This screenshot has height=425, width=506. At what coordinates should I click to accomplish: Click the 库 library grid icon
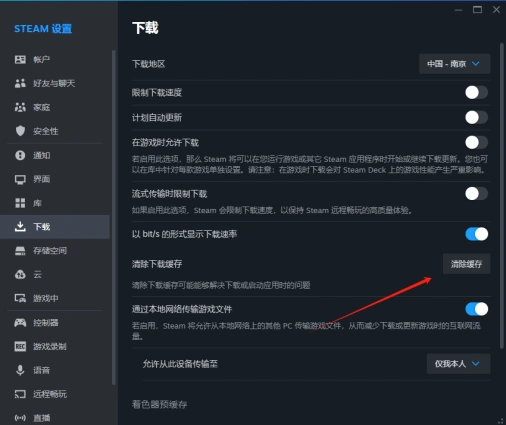pyautogui.click(x=20, y=203)
